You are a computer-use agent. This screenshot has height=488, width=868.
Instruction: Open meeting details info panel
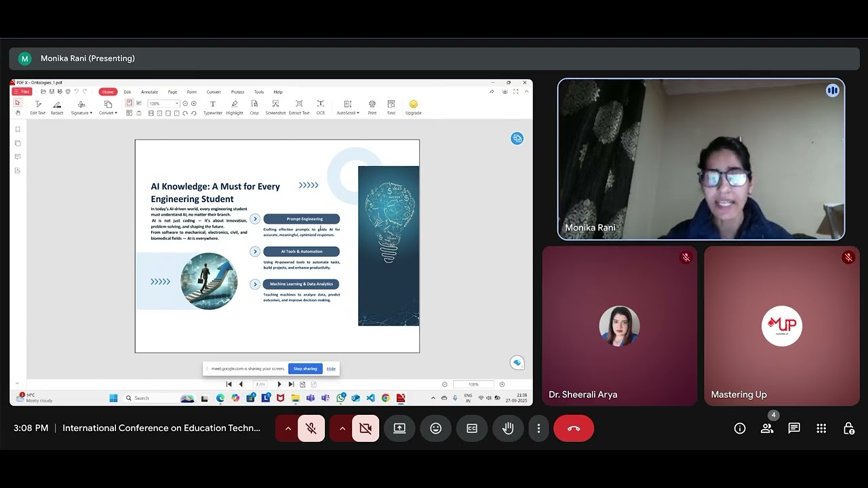coord(740,428)
